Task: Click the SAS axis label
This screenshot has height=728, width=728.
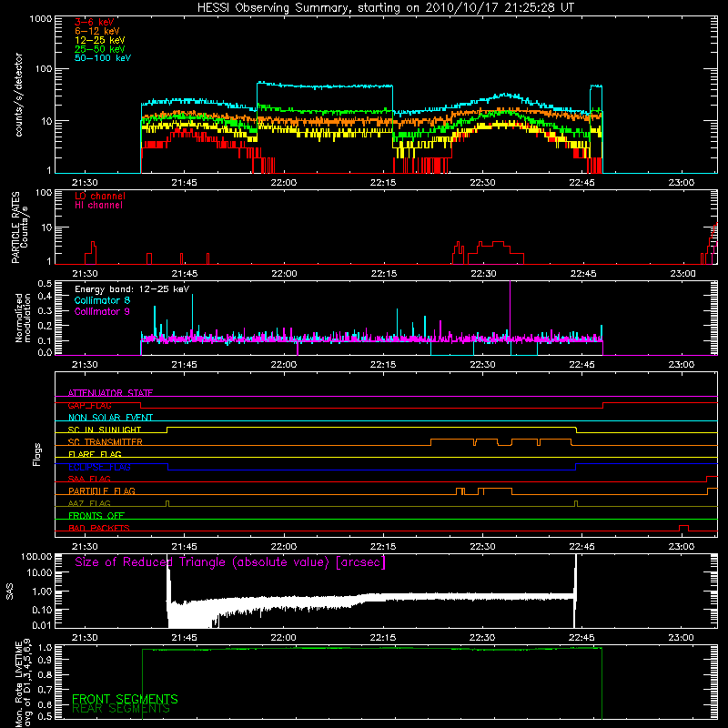Action: 10,591
